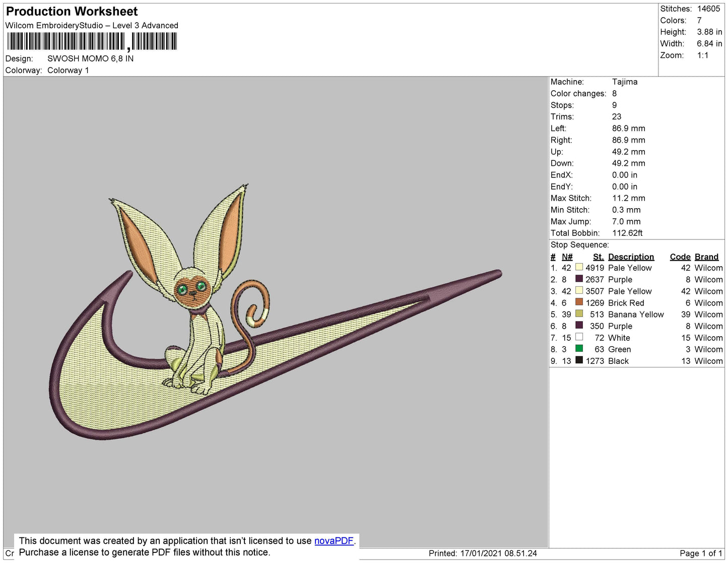
Task: Click the 'Description' column header
Action: (x=631, y=257)
